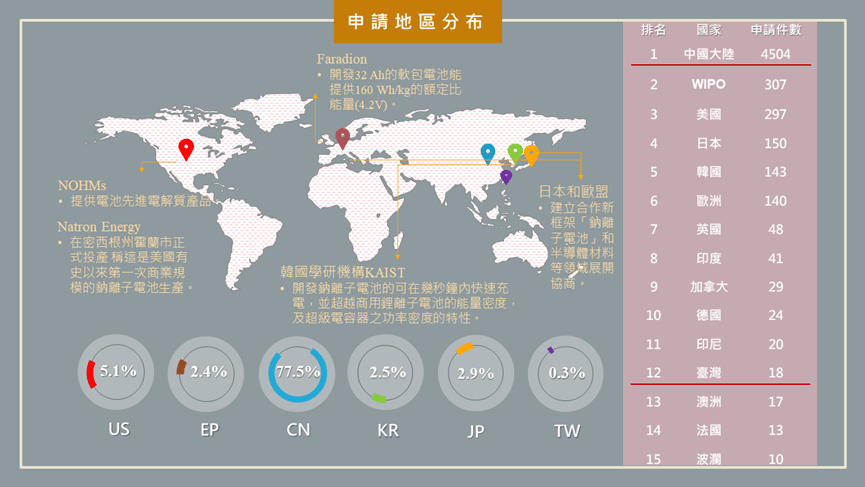This screenshot has height=487, width=865.
Task: Click the 申請件數 column header
Action: 776,30
